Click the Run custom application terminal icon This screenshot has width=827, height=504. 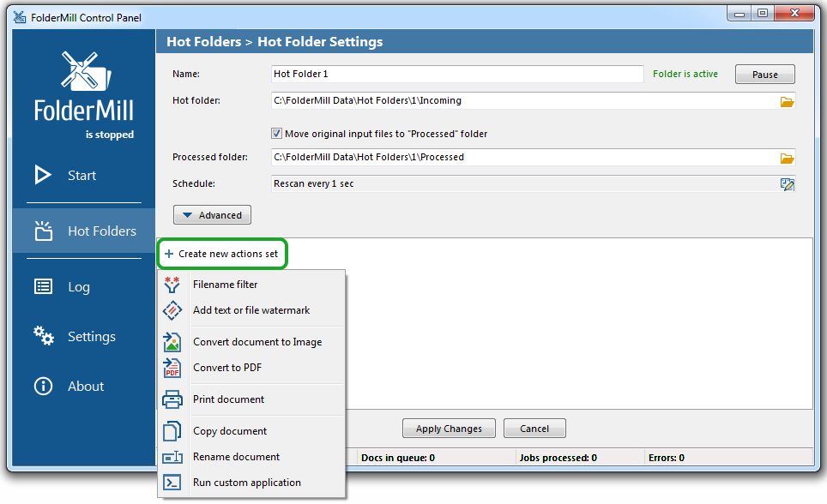172,483
